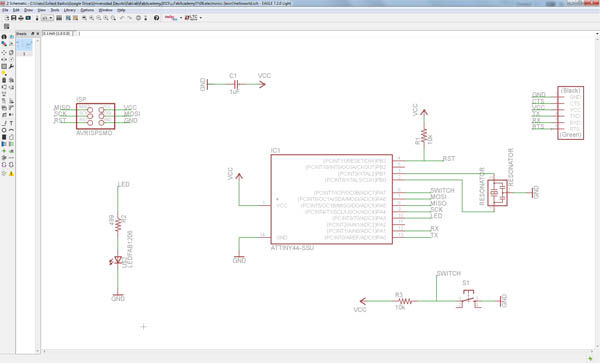Image resolution: width=600 pixels, height=363 pixels.
Task: Expand the dropdown arrow beside the PCB service icon
Action: 181,18
